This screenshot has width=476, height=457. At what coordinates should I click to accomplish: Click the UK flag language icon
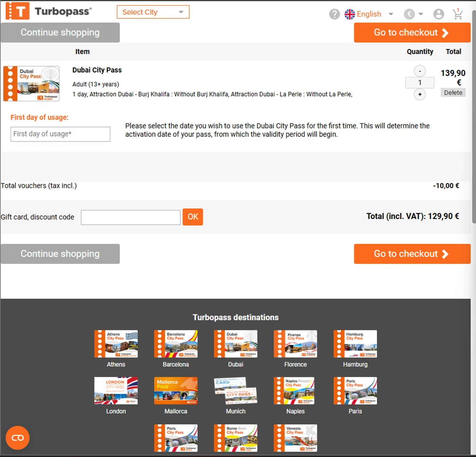(350, 14)
